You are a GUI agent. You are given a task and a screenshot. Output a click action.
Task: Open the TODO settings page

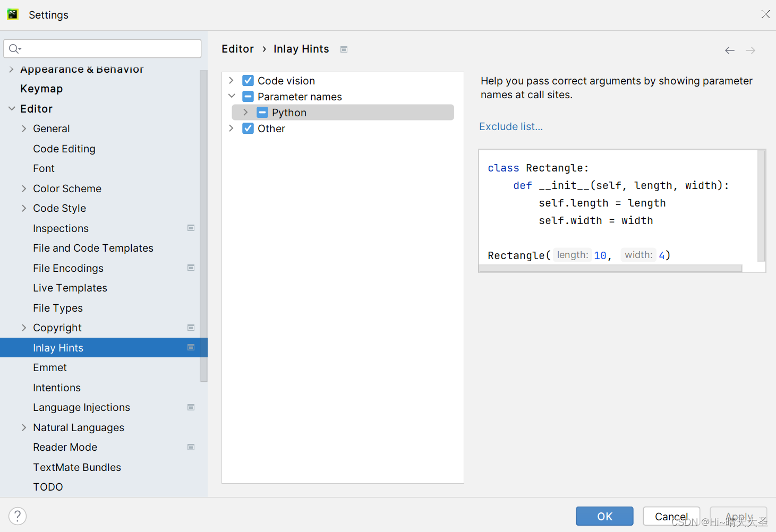click(x=48, y=487)
